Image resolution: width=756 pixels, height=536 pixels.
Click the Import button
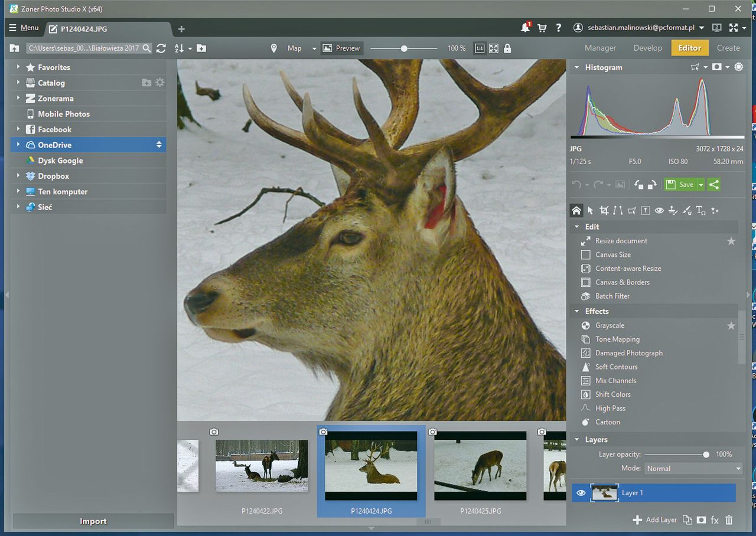point(93,521)
